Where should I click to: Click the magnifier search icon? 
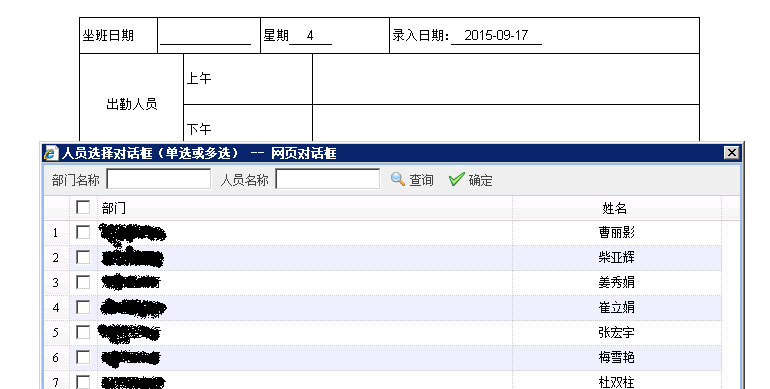pos(398,179)
